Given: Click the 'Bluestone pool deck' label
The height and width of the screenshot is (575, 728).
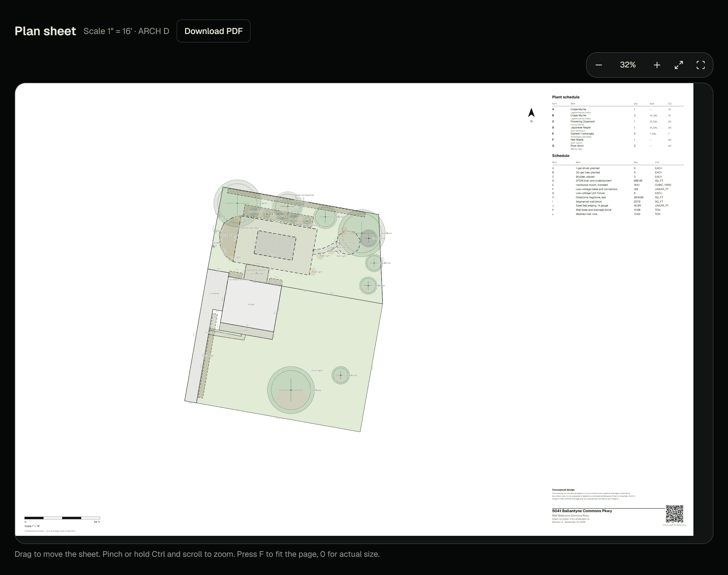Looking at the screenshot, I should coord(249,228).
